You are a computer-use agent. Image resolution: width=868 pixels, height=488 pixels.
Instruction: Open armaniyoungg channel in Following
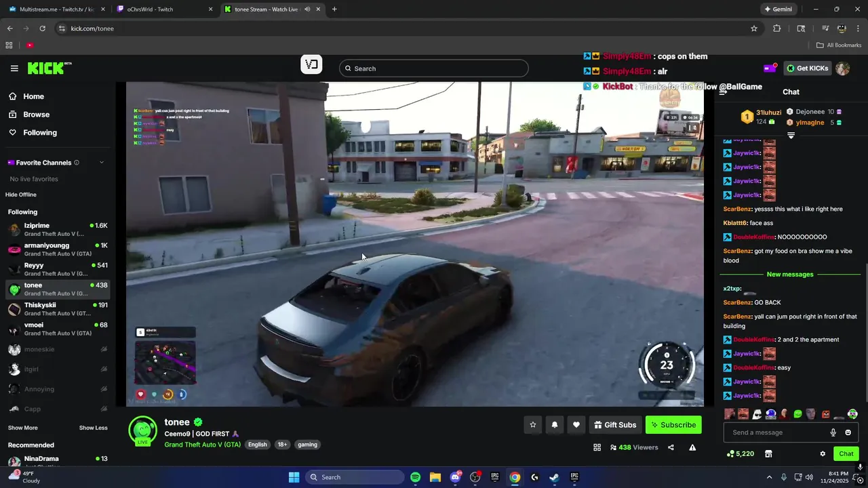coord(58,249)
